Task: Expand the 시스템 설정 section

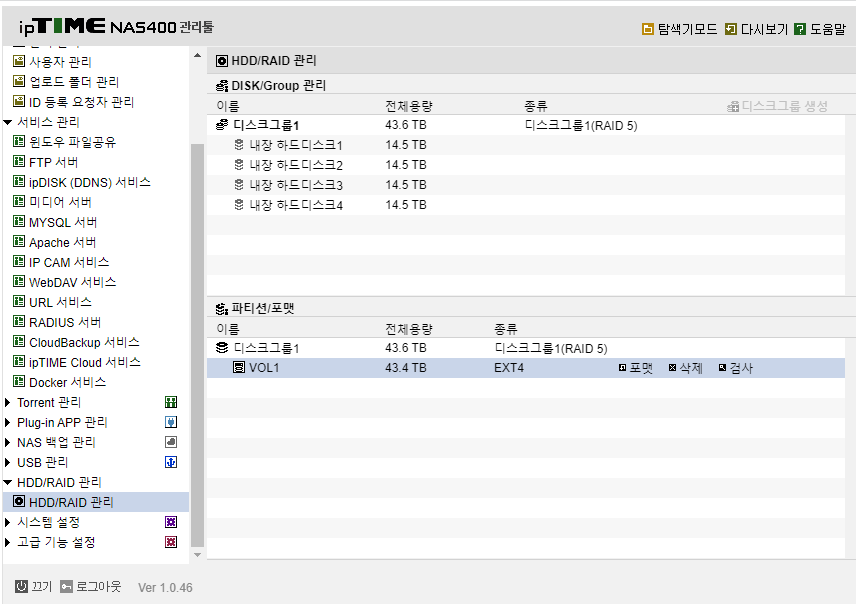Action: point(7,522)
